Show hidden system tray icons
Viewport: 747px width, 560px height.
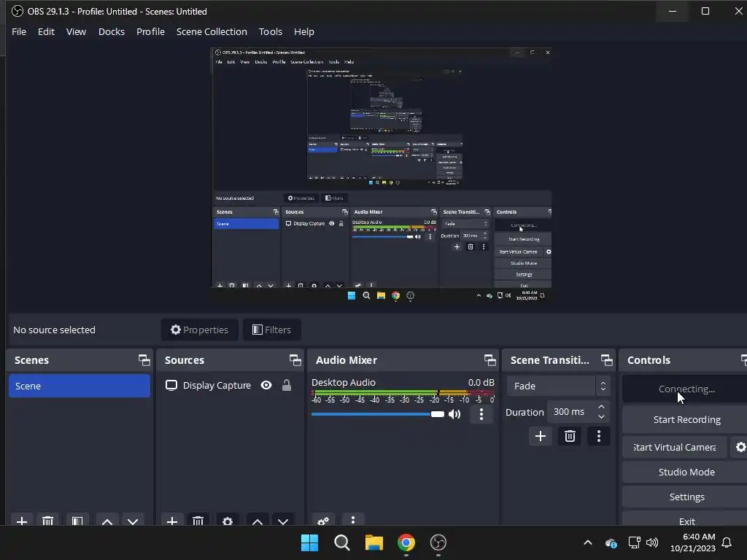588,542
